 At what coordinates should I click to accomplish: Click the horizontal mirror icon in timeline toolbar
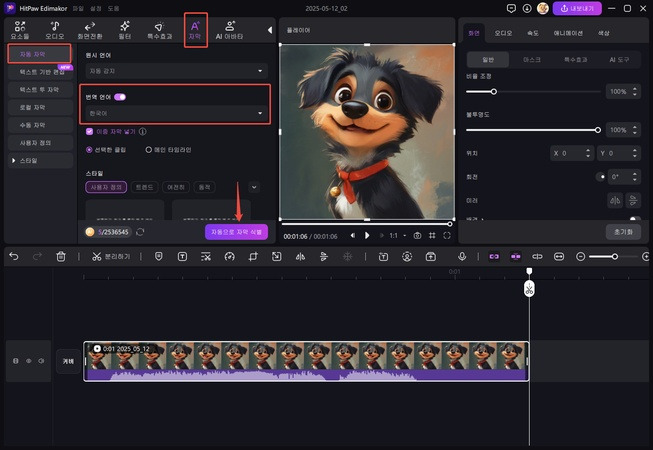[300, 256]
